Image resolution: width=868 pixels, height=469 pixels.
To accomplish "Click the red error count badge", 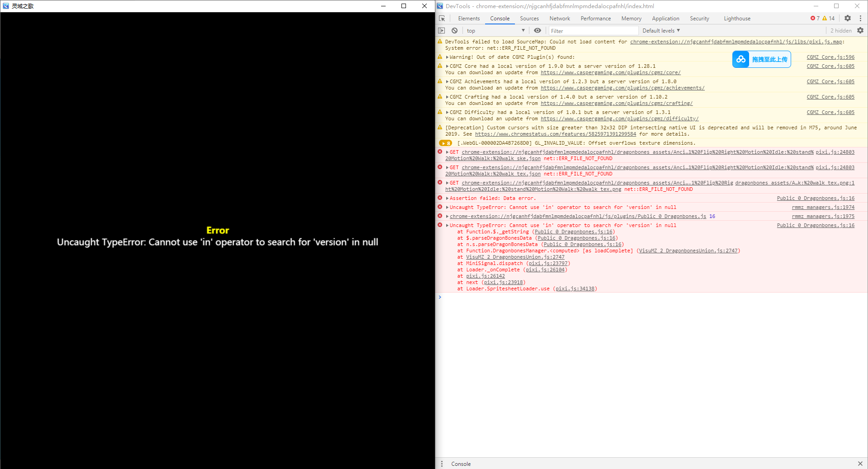I will click(x=815, y=19).
